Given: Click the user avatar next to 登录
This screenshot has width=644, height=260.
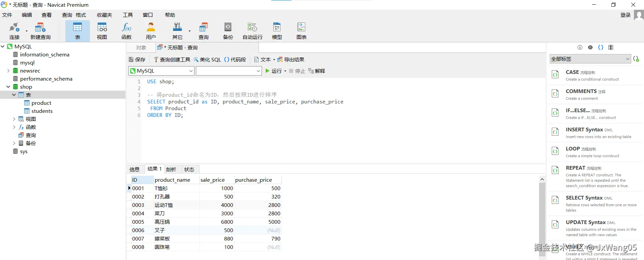Looking at the screenshot, I should coord(639,15).
